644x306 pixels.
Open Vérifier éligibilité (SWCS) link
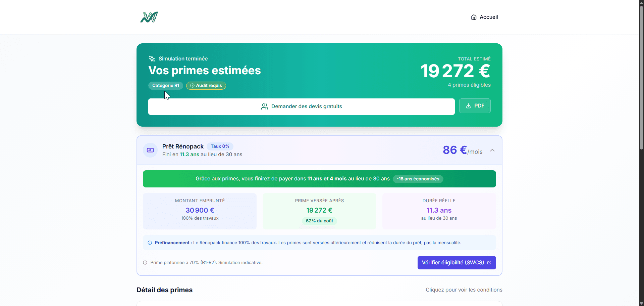[456, 263]
